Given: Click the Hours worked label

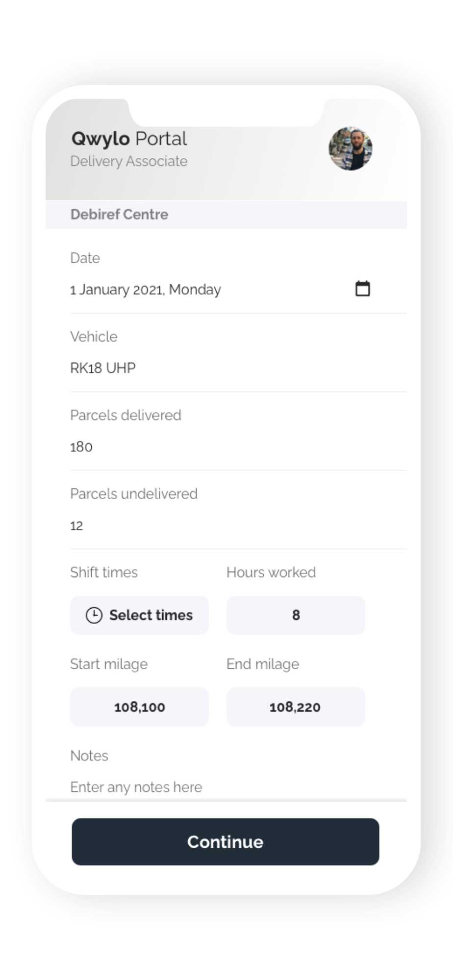Looking at the screenshot, I should pos(271,572).
